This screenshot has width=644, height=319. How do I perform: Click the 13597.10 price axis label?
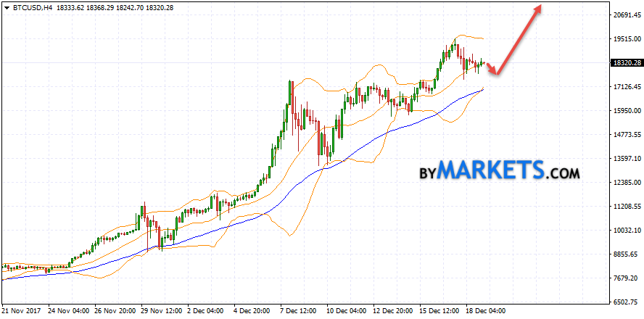coord(624,159)
